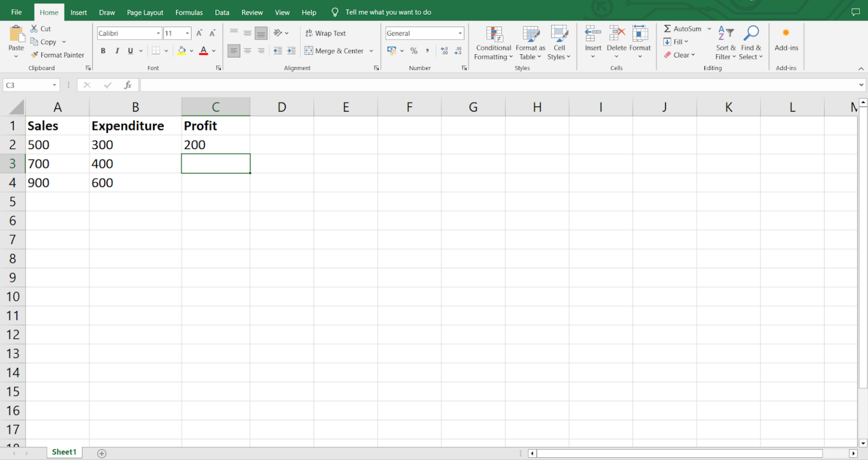Screen dimensions: 868x460
Task: Open the Font name dropdown
Action: 158,33
